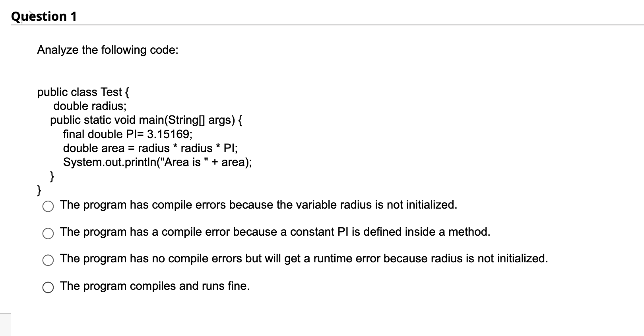
Task: Click the System.out.println statement
Action: coord(157,162)
